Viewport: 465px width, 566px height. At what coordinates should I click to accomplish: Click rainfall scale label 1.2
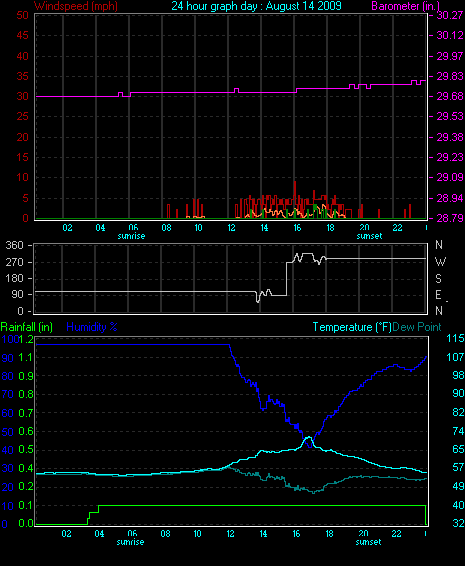[x=26, y=339]
